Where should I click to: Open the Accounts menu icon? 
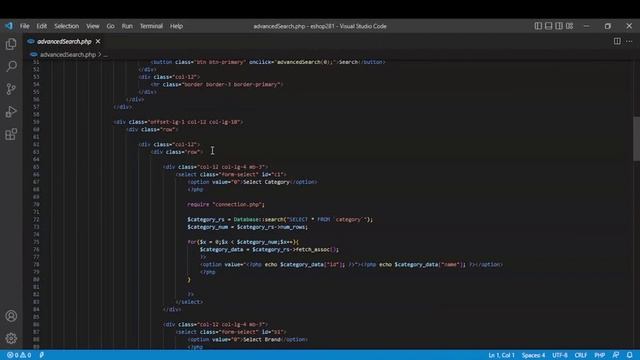tap(11, 316)
